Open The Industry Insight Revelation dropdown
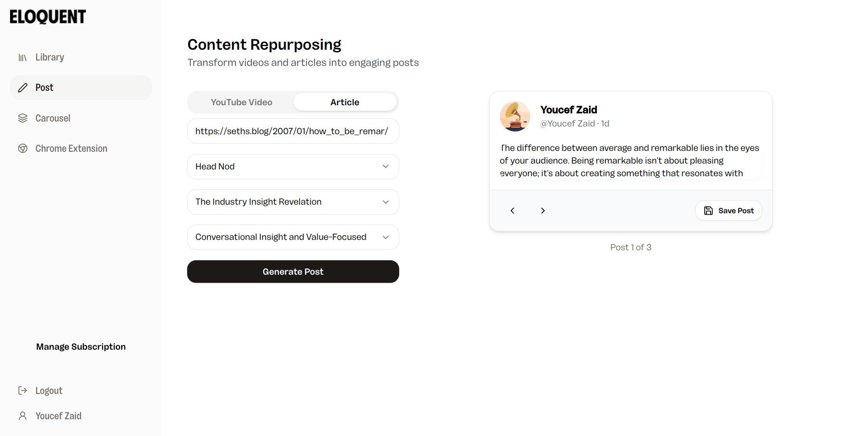The height and width of the screenshot is (436, 868). tap(293, 202)
